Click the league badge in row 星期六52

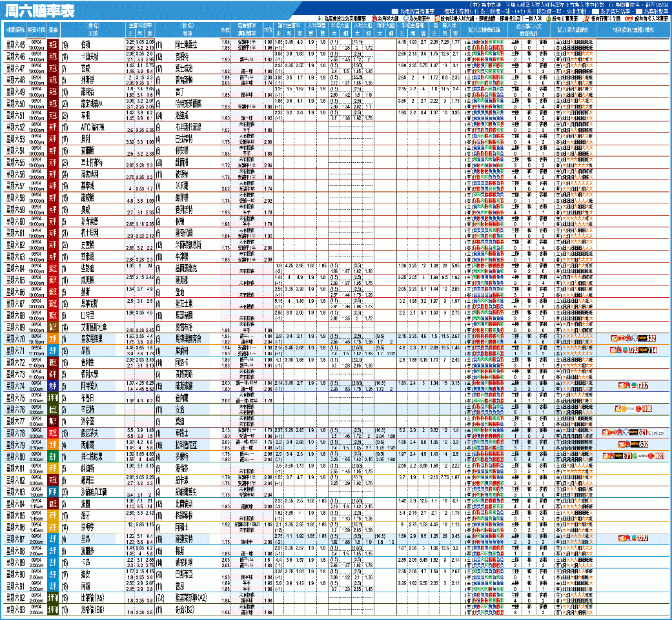pos(53,127)
